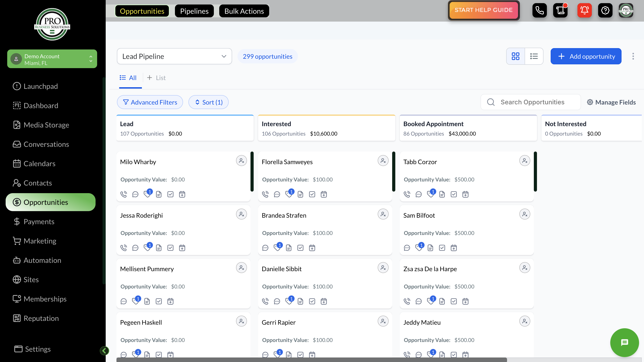
Task: Click task checkbox icon on Brandea Strafen card
Action: [x=300, y=248]
